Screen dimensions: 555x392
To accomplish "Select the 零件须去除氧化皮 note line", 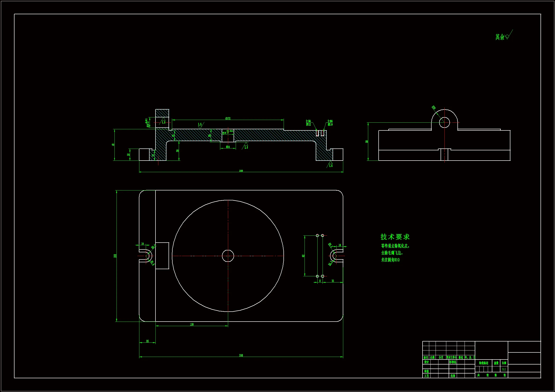I will point(395,246).
